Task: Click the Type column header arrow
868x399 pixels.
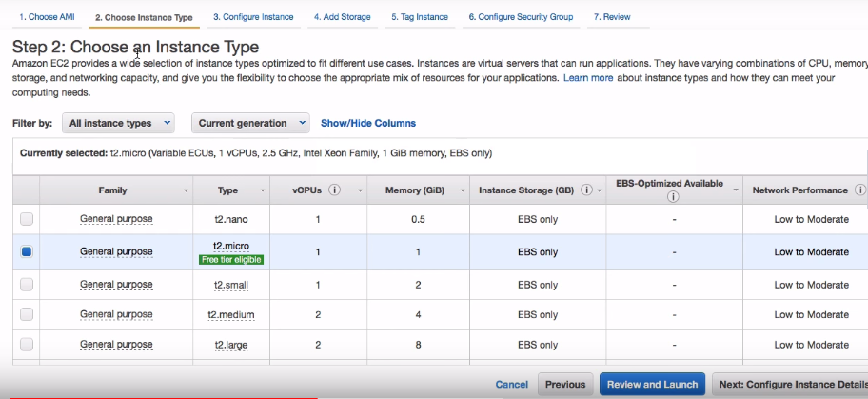Action: (x=261, y=190)
